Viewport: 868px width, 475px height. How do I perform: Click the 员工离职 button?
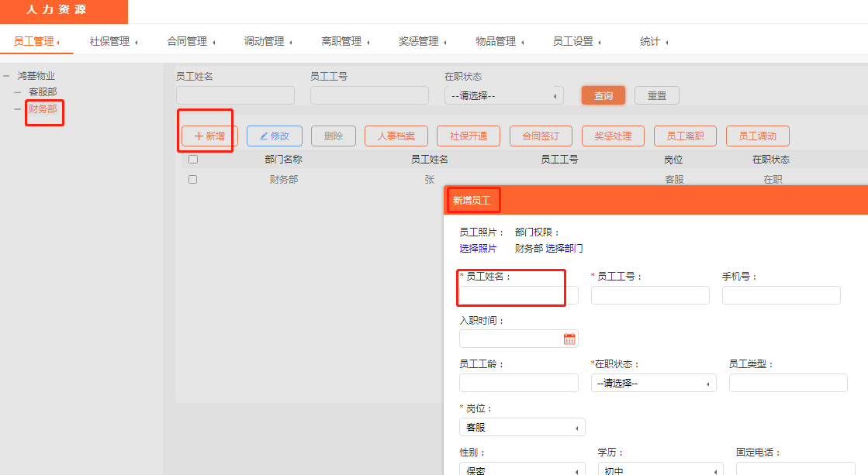685,136
